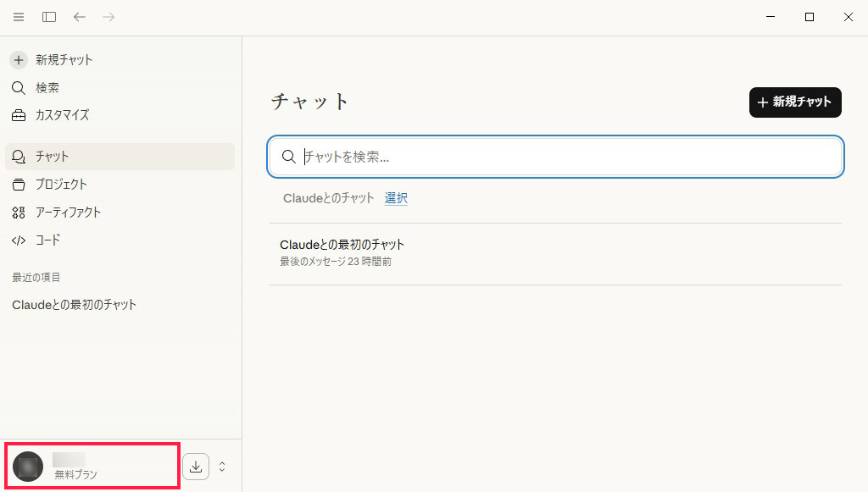Toggle the sidebar panel icon
The height and width of the screenshot is (492, 868).
[x=48, y=16]
